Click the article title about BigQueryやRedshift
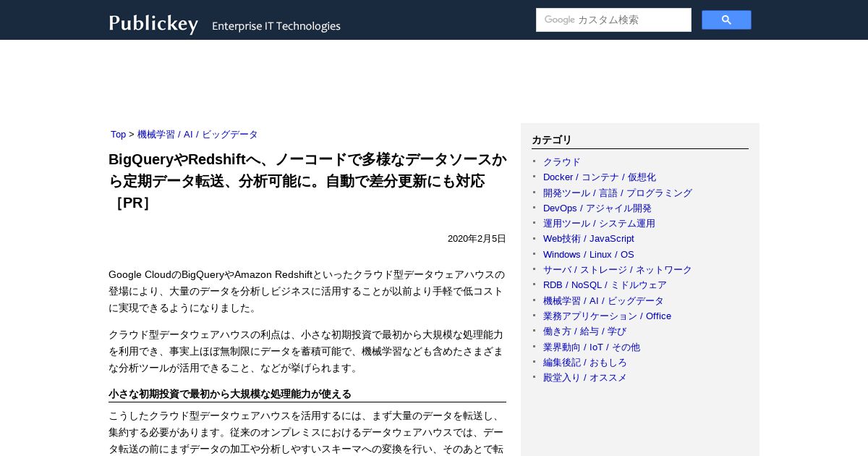Viewport: 868px width, 456px height. (307, 181)
